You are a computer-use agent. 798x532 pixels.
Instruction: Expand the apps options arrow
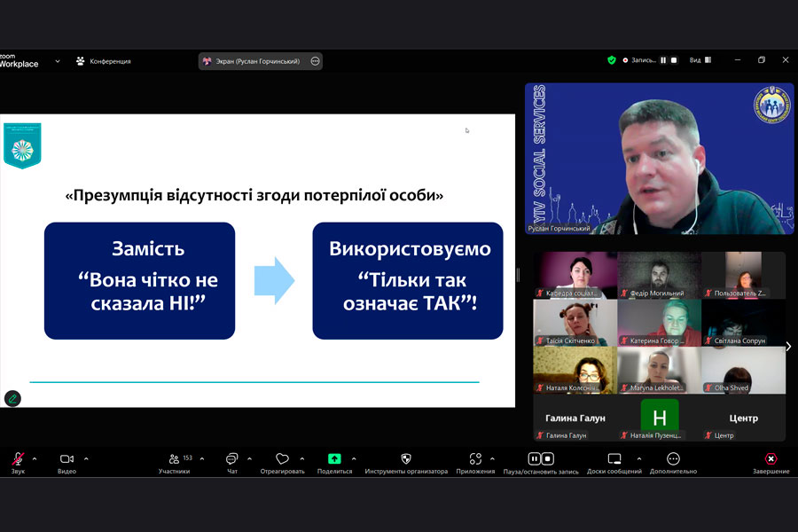[x=492, y=458]
